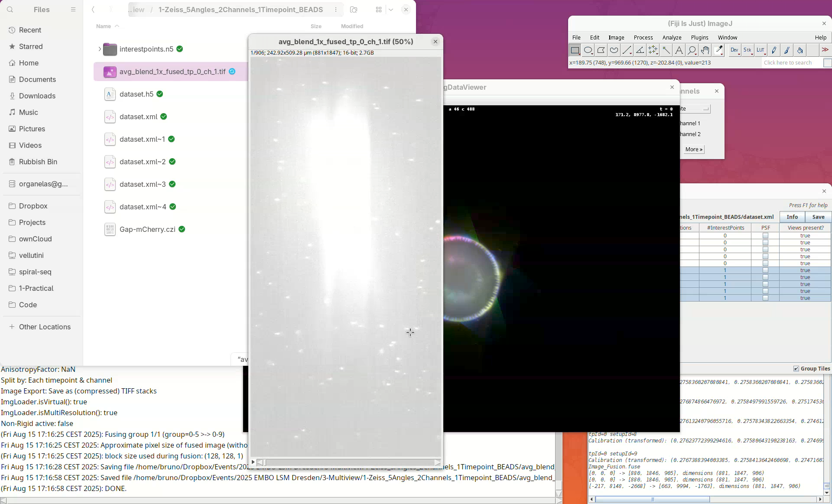Click the Save button in explorer
This screenshot has height=504, width=832.
click(x=818, y=217)
